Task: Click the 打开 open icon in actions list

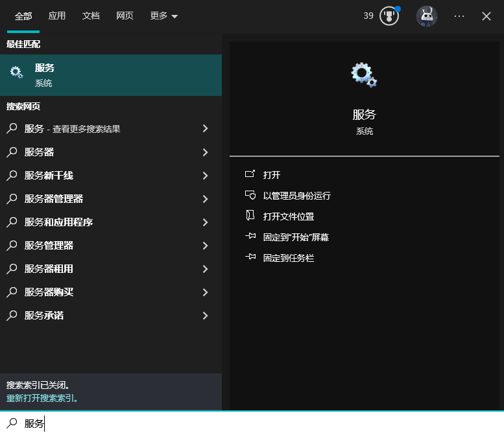Action: [250, 174]
